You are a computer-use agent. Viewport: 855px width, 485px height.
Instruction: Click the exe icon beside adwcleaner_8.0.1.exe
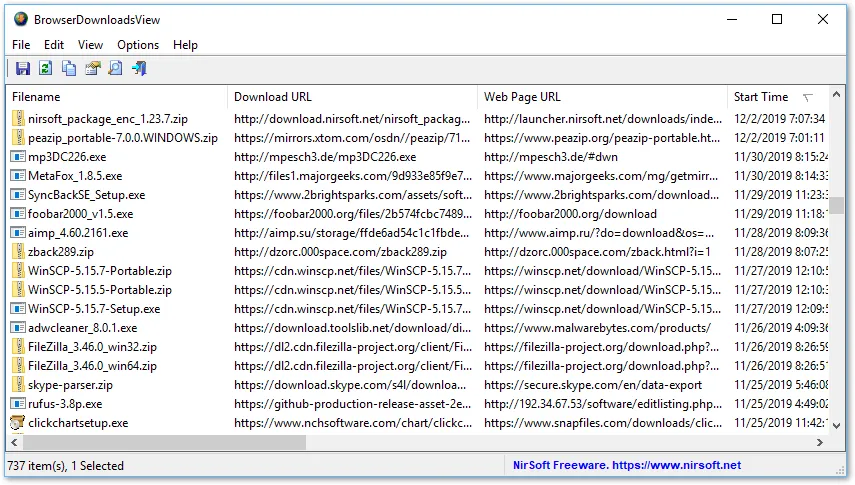pyautogui.click(x=19, y=328)
